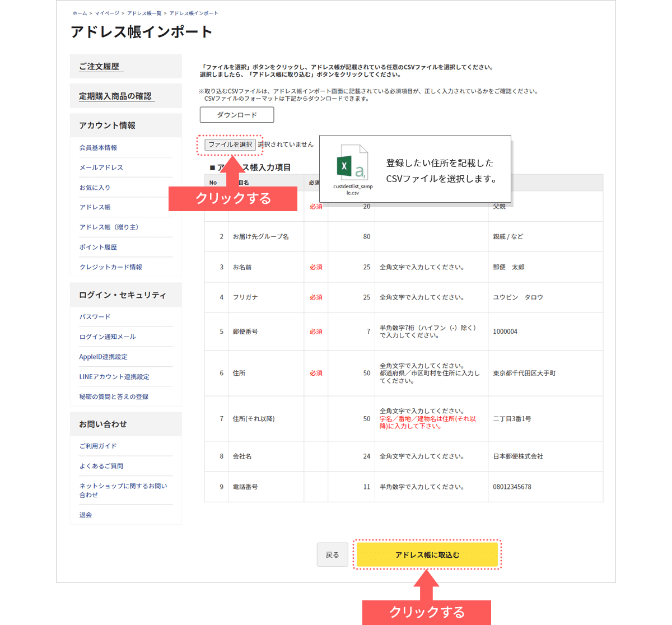The height and width of the screenshot is (625, 672).
Task: Open アドレス帳（贈り主） link
Action: click(x=109, y=227)
